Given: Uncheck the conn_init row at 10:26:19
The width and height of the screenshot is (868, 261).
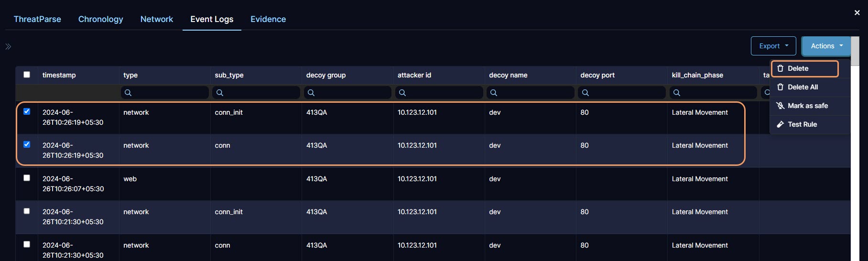Looking at the screenshot, I should [x=27, y=111].
